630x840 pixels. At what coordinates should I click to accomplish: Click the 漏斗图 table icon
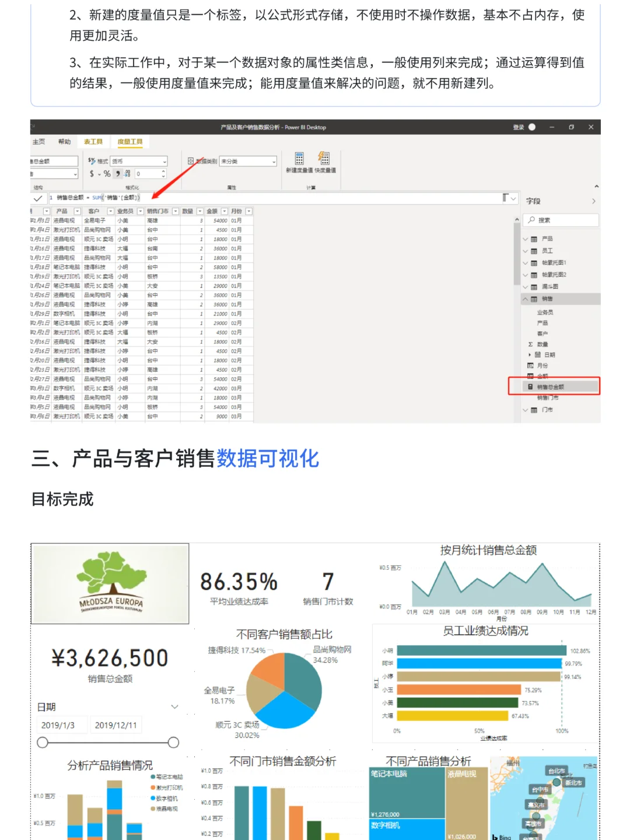534,287
